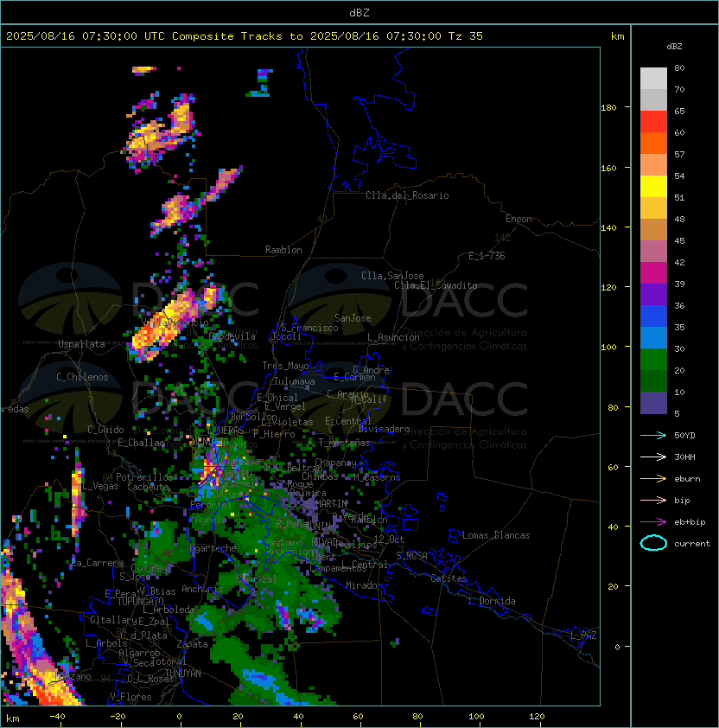The height and width of the screenshot is (728, 719).
Task: Click the 'C_Chilenos' map label
Action: point(82,377)
